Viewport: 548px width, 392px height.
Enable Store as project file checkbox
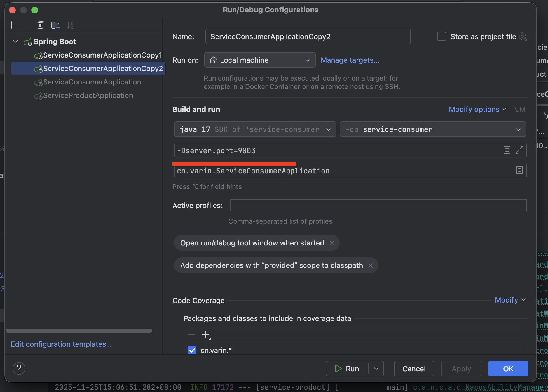(x=441, y=37)
